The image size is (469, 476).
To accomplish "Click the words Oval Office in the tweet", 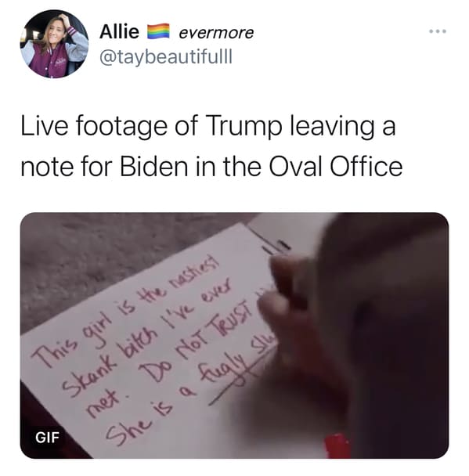I will click(336, 167).
